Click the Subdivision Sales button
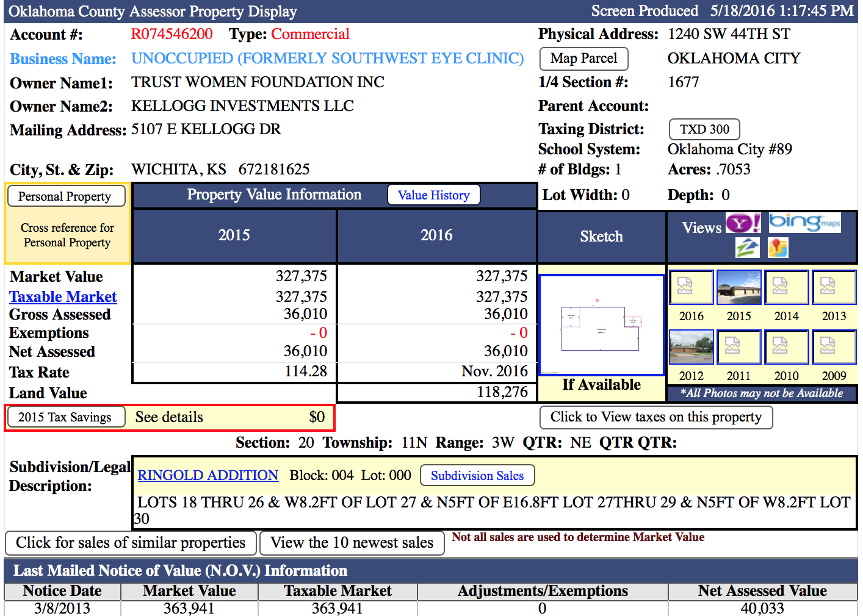This screenshot has width=863, height=616. coord(477,476)
